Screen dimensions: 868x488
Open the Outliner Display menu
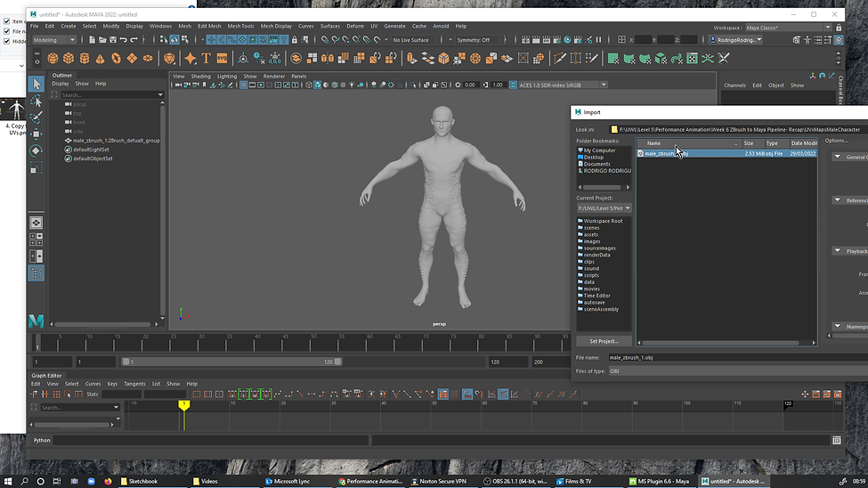(61, 84)
